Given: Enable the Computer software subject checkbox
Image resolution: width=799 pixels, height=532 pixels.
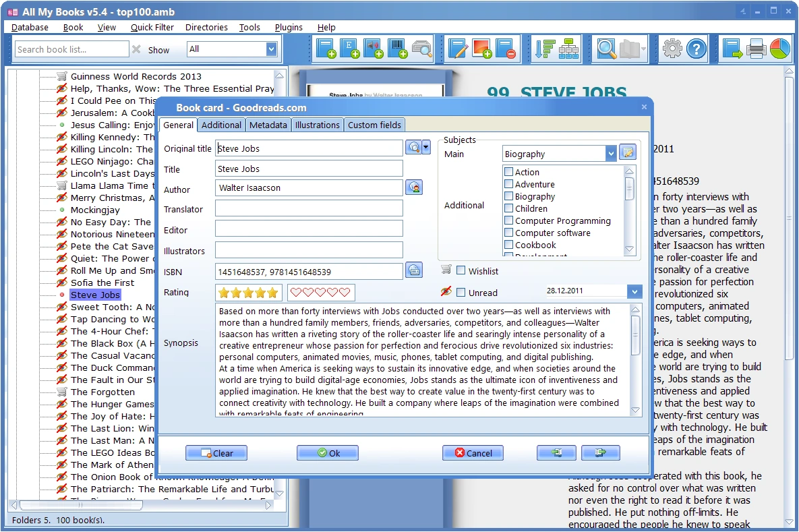Looking at the screenshot, I should coord(508,233).
